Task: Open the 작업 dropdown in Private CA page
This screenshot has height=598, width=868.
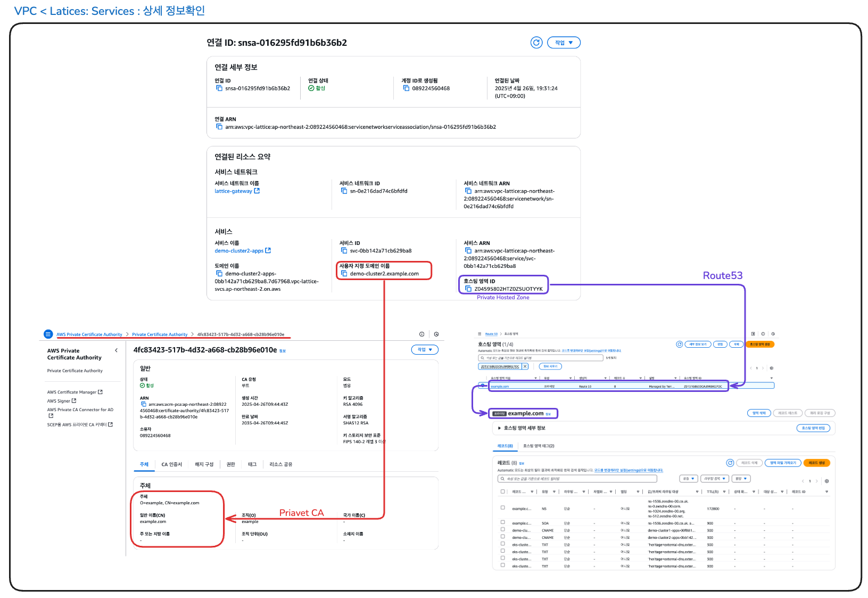Action: click(x=425, y=349)
